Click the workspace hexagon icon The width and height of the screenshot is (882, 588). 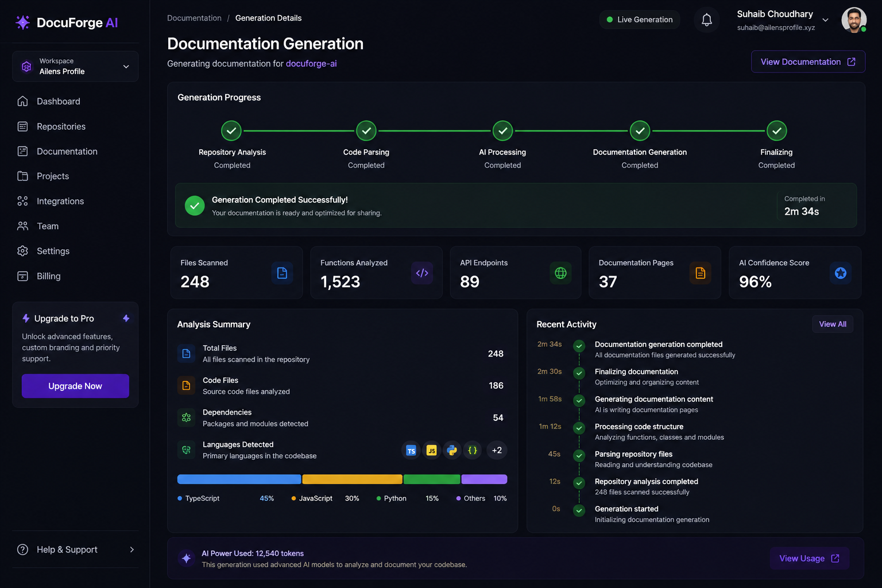coord(26,67)
